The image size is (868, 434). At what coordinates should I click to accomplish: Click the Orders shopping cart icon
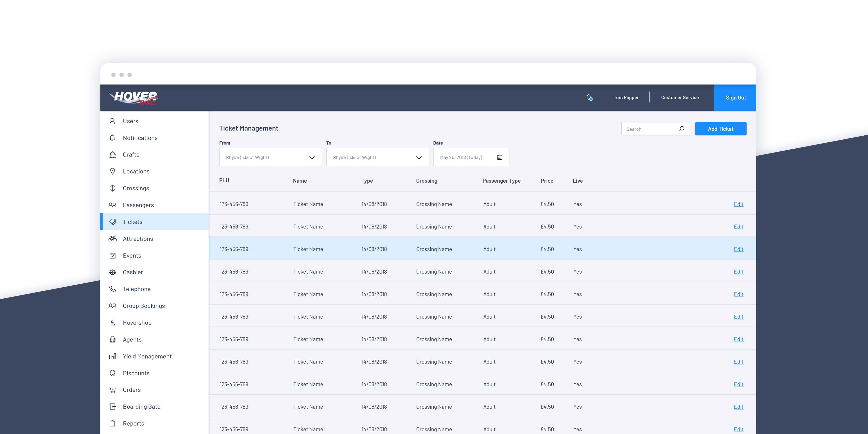click(113, 390)
